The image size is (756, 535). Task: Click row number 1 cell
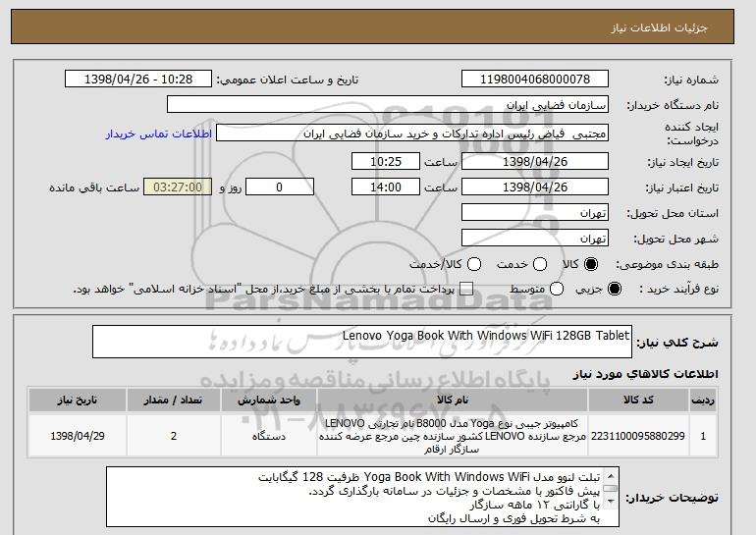point(703,436)
